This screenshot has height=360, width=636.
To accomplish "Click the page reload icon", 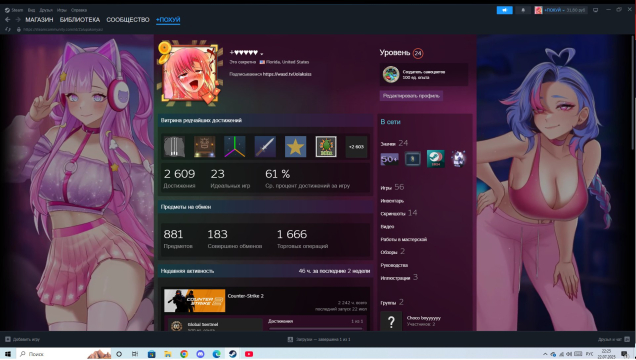I will [x=7, y=29].
